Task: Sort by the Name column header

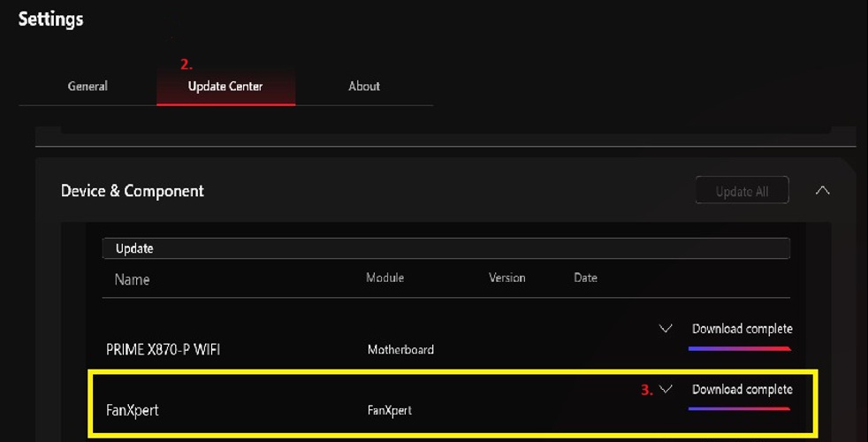Action: coord(132,279)
